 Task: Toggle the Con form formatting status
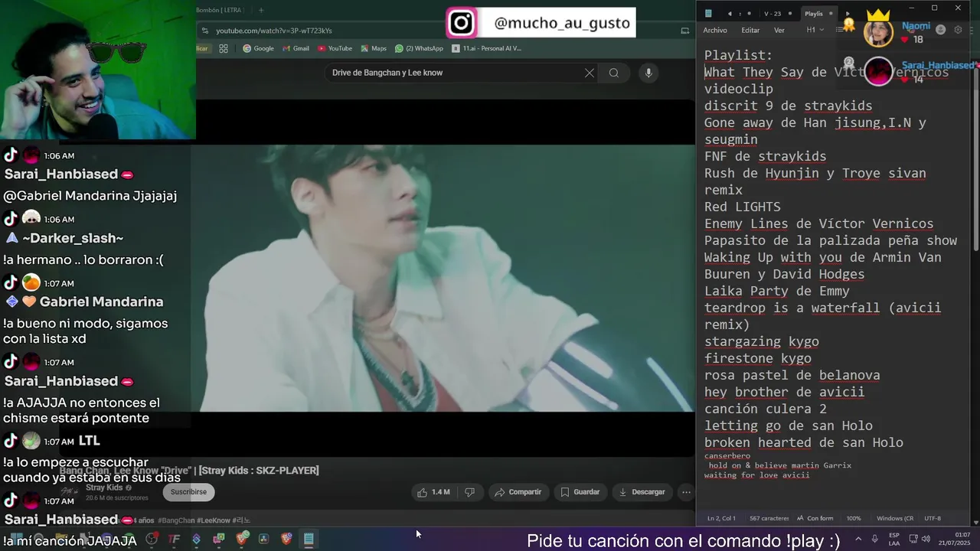point(815,518)
